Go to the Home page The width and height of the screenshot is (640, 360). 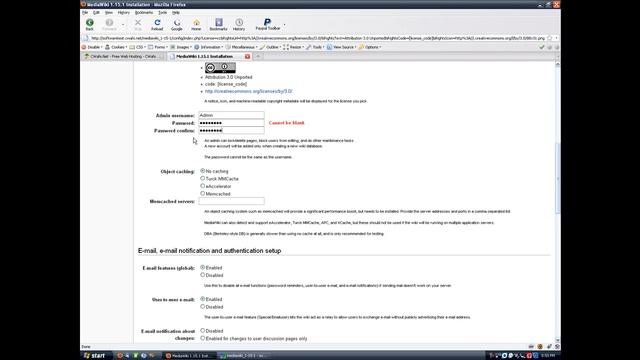[x=196, y=24]
